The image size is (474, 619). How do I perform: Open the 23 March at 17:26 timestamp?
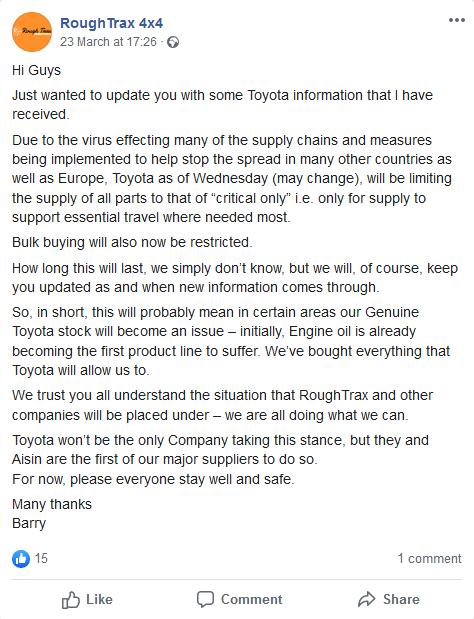click(x=108, y=42)
